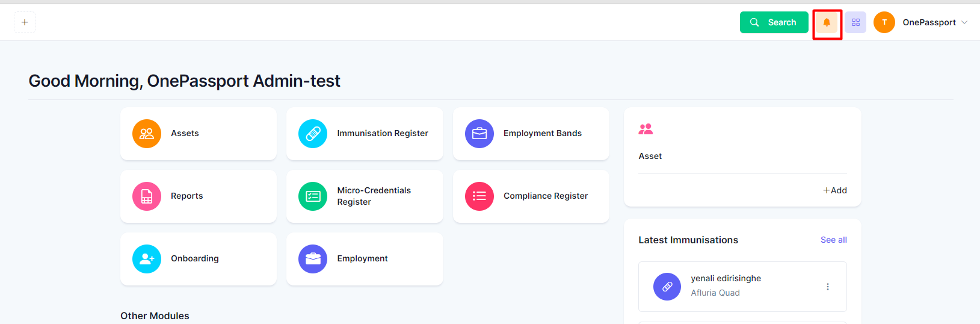Open the notifications bell icon

[x=827, y=22]
